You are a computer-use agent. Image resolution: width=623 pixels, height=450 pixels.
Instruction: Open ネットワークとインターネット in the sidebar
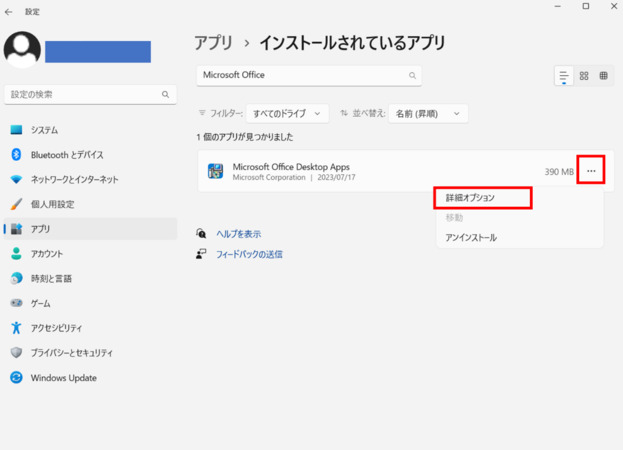(x=90, y=180)
